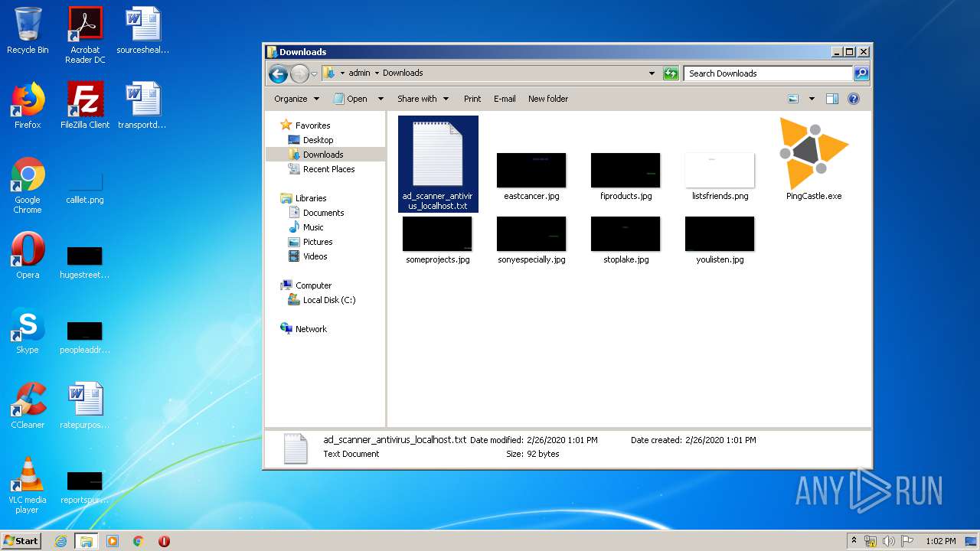This screenshot has width=980, height=551.
Task: Open Local Disk (C:)
Action: 328,300
